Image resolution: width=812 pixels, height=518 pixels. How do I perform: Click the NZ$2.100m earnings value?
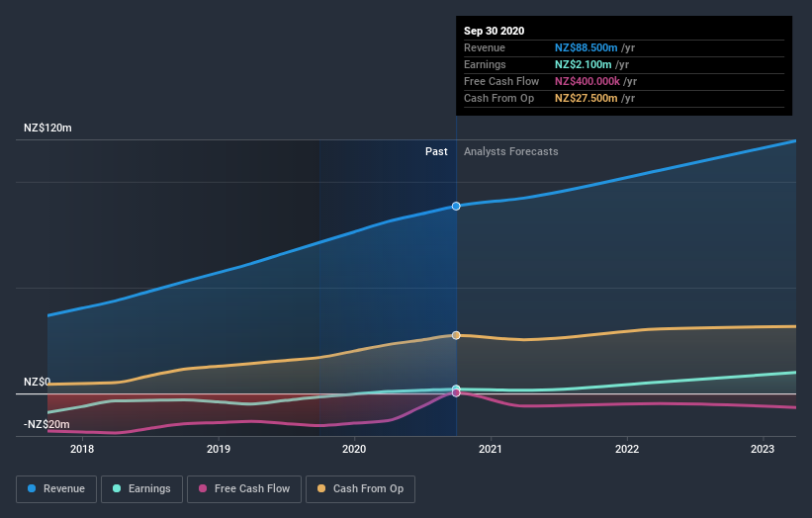[584, 64]
